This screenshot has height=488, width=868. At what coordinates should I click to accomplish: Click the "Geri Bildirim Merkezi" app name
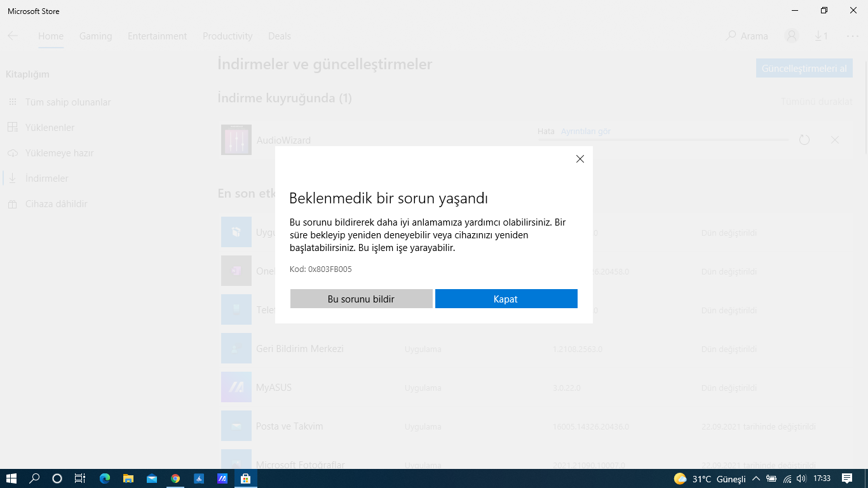(x=300, y=349)
